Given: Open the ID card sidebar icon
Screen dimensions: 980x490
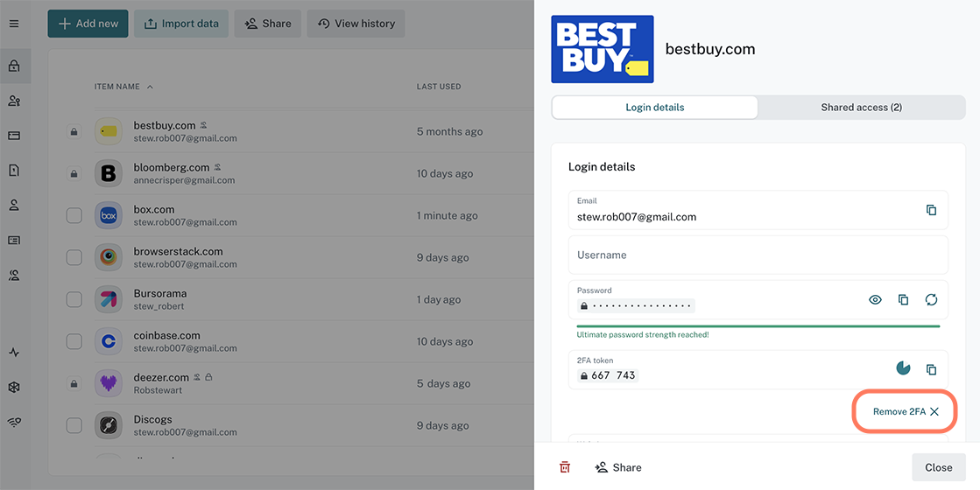Looking at the screenshot, I should [x=14, y=241].
